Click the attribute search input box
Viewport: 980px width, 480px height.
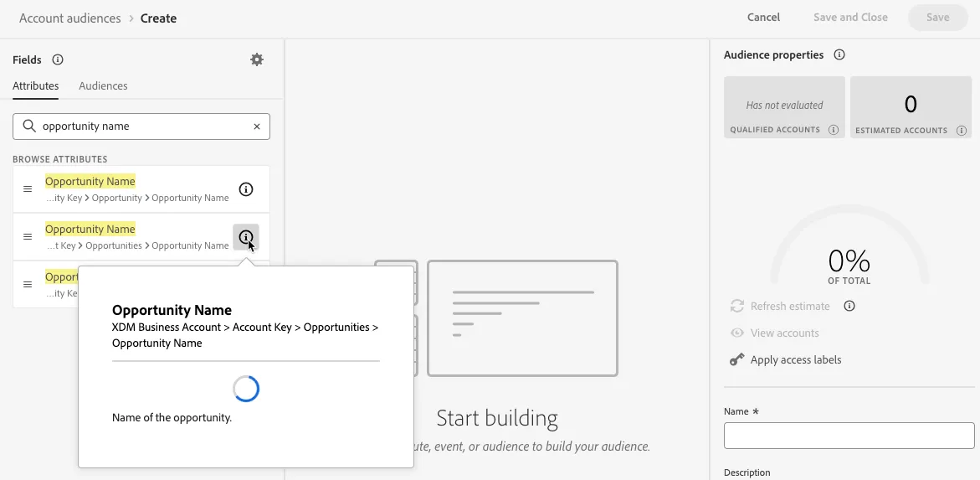pos(141,126)
